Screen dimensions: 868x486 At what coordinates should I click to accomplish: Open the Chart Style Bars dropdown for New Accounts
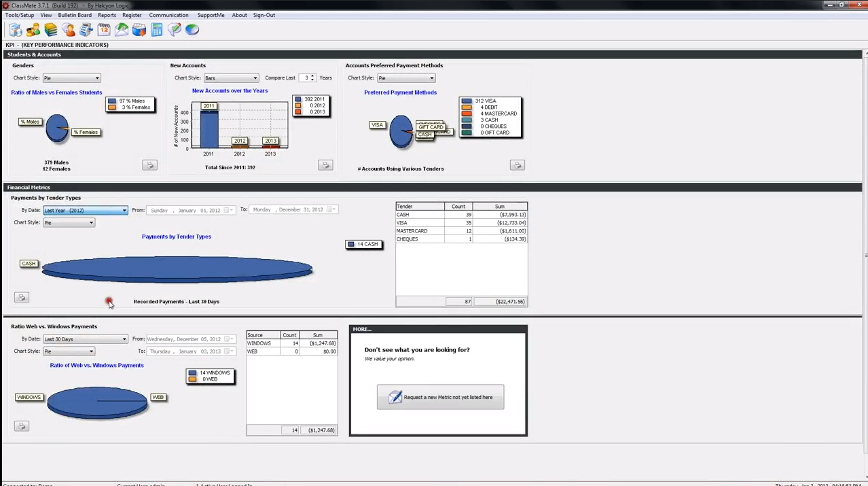point(230,77)
